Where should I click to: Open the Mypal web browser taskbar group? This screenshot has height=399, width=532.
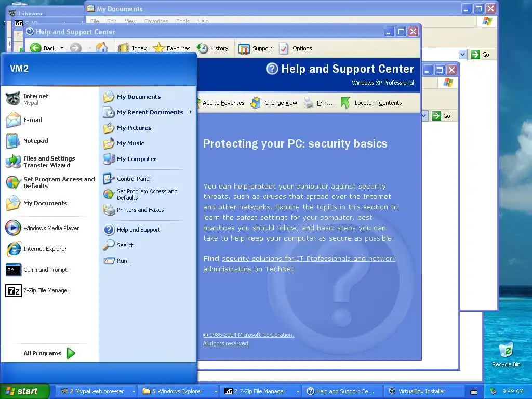(96, 391)
